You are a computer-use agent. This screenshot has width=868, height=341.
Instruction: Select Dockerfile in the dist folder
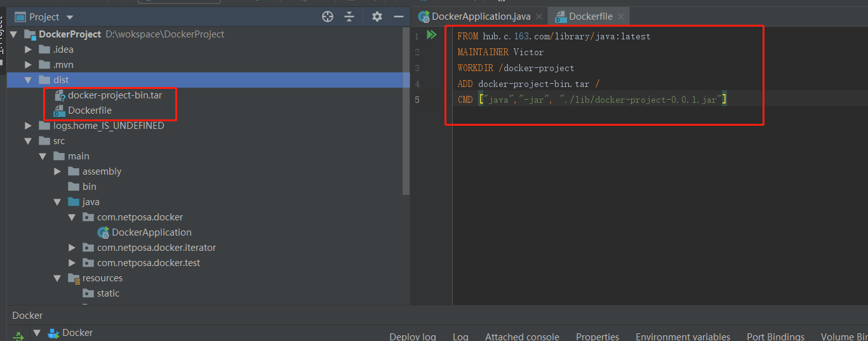click(90, 110)
